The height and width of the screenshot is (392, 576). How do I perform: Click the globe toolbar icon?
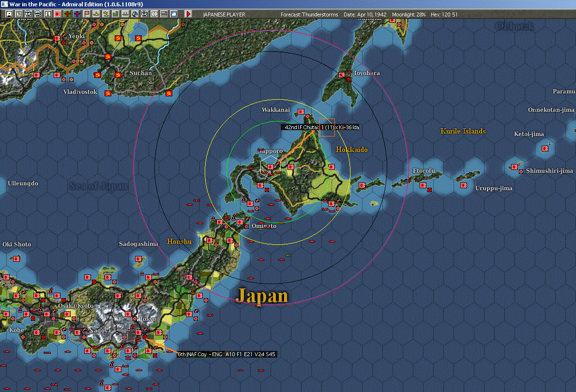click(135, 14)
